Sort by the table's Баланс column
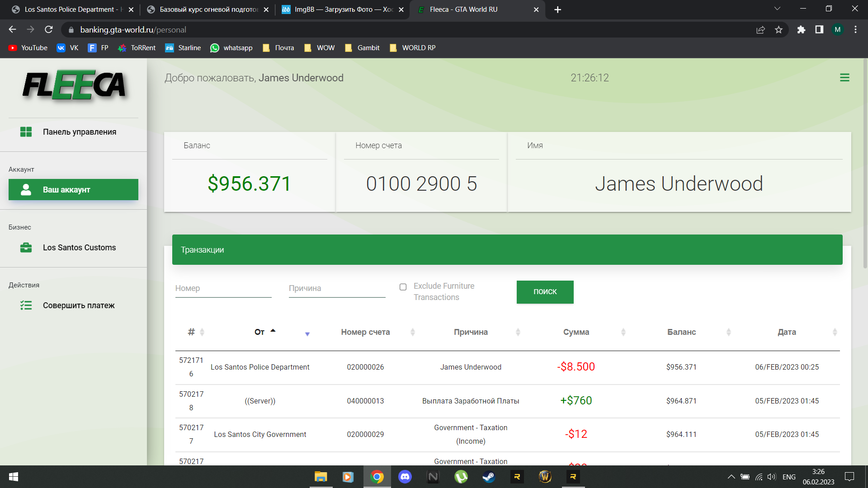The image size is (868, 488). [x=729, y=332]
